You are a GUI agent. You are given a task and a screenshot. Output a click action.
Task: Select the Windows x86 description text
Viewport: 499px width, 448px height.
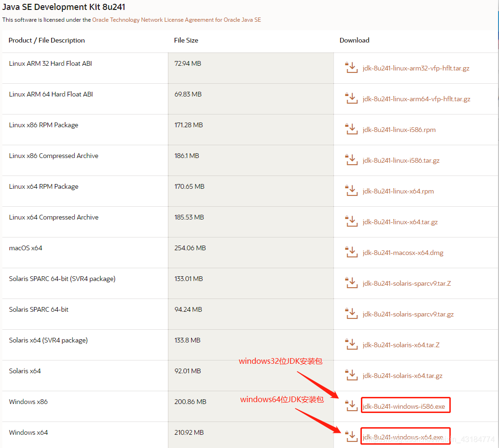(x=28, y=402)
